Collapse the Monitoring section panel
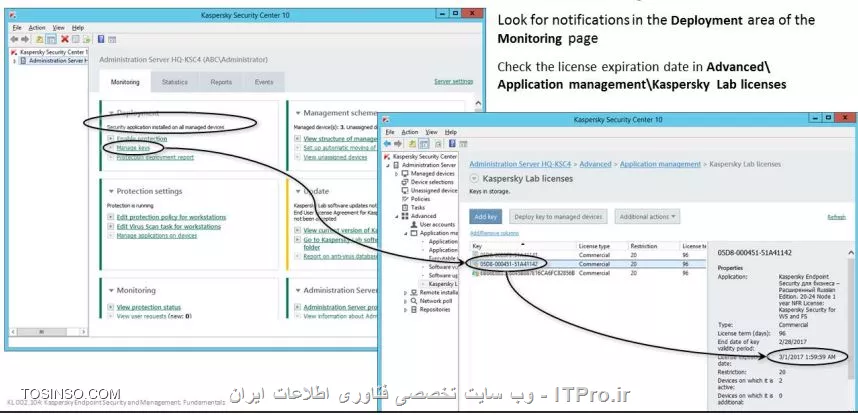This screenshot has width=858, height=415. click(x=111, y=291)
